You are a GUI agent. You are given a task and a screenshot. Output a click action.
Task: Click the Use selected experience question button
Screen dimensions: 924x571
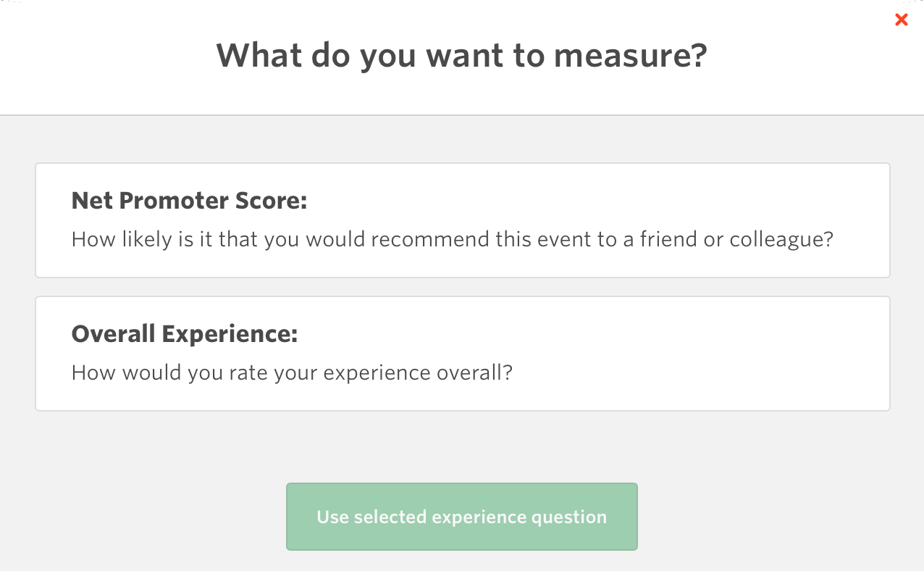[x=462, y=516]
